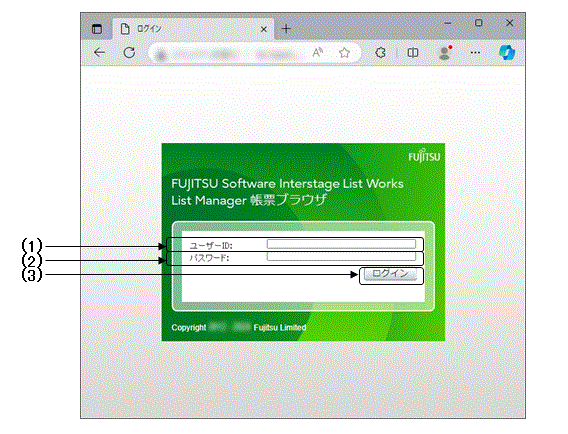The height and width of the screenshot is (434, 568).
Task: Focus the パスワード input field
Action: [x=341, y=256]
